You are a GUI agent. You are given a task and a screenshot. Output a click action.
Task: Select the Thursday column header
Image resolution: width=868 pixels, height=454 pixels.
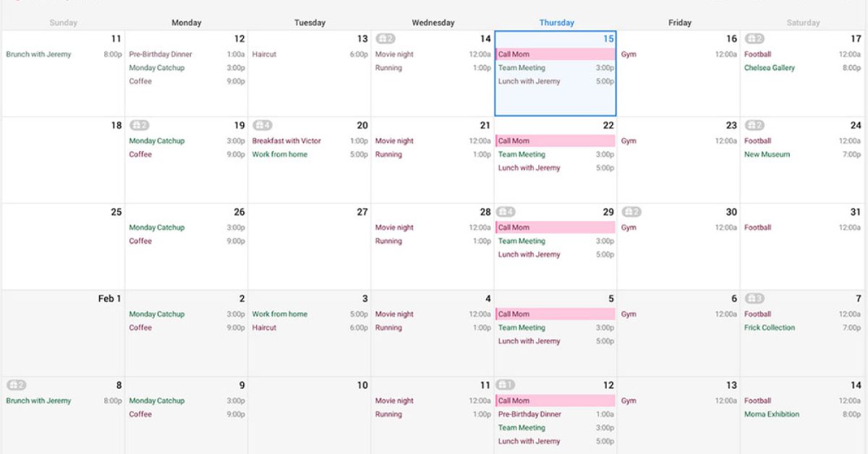(556, 23)
